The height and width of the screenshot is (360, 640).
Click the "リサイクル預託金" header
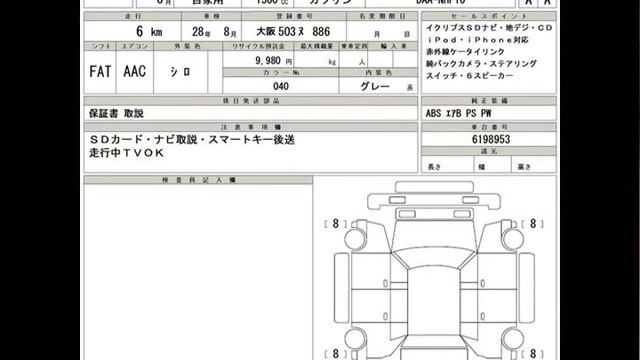tap(258, 46)
